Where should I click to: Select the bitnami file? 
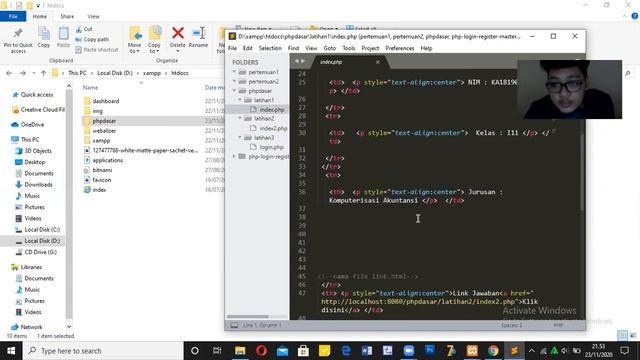102,170
